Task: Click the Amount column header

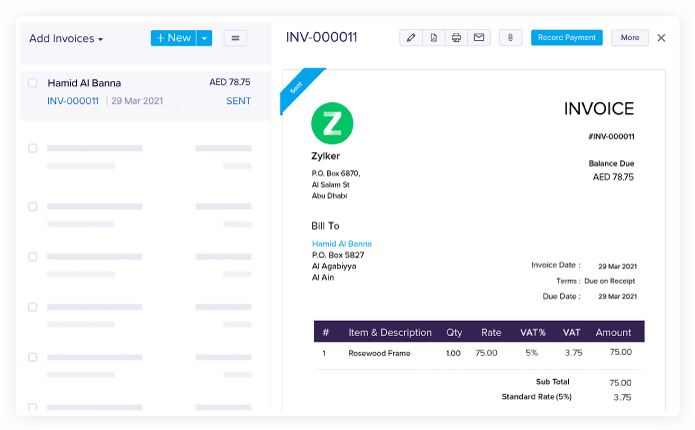Action: point(613,332)
